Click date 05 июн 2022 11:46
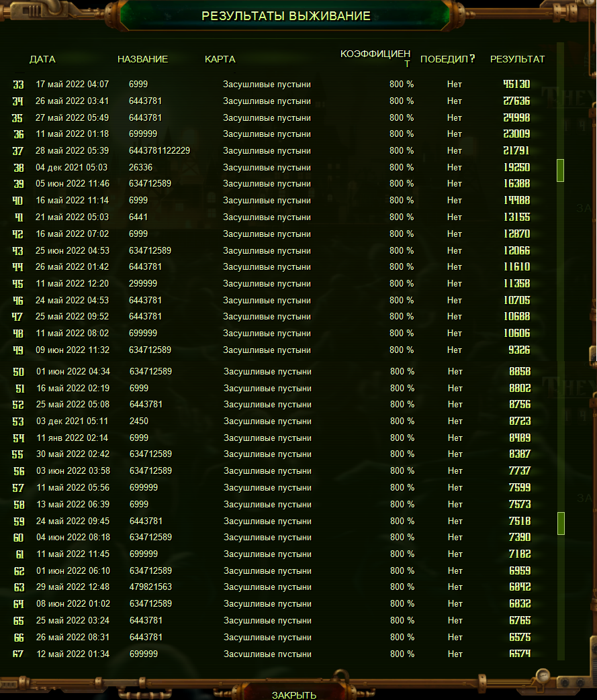 72,183
